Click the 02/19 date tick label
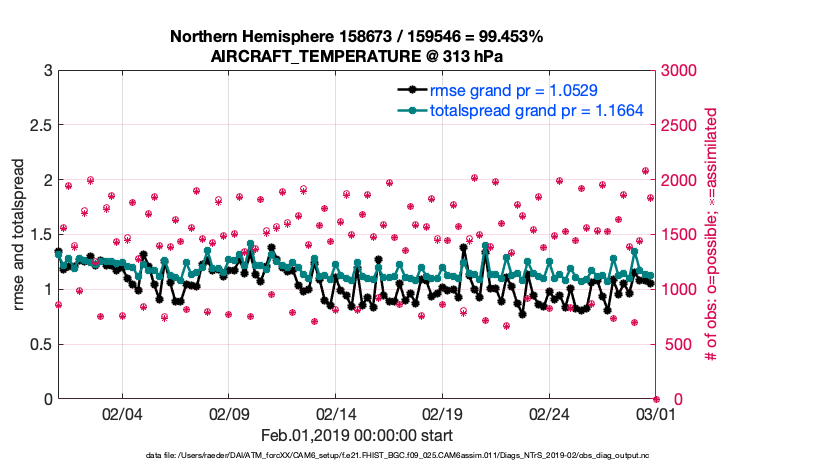The height and width of the screenshot is (470, 830). point(442,415)
